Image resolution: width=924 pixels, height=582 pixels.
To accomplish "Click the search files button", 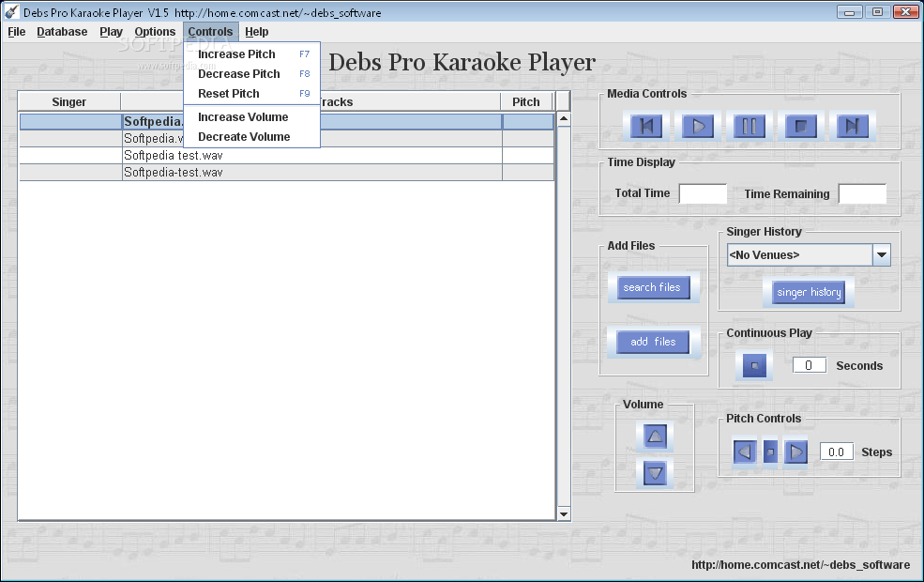I will (653, 288).
